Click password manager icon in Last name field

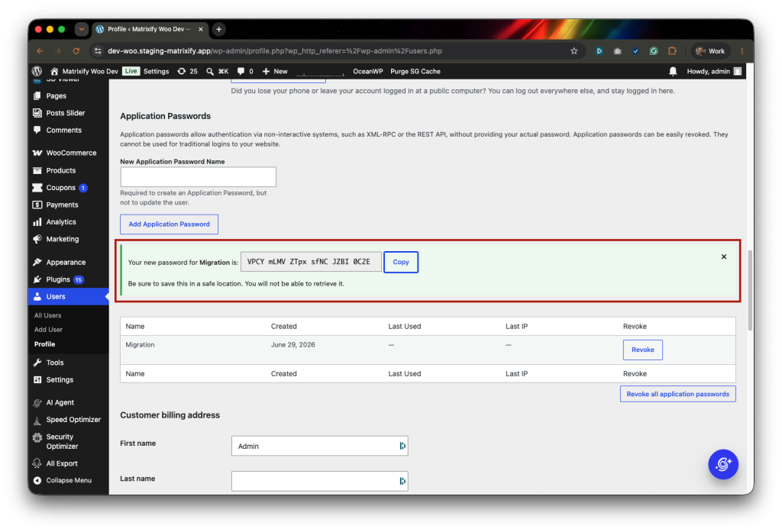pyautogui.click(x=402, y=481)
